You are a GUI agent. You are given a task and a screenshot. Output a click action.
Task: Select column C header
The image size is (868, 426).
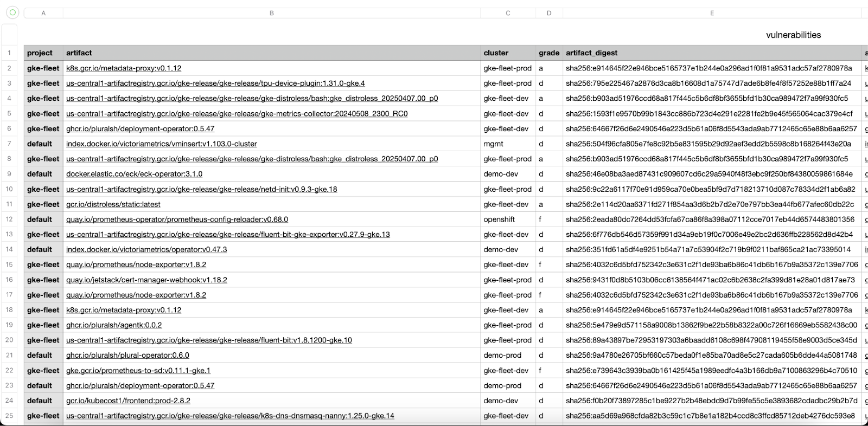pyautogui.click(x=508, y=13)
